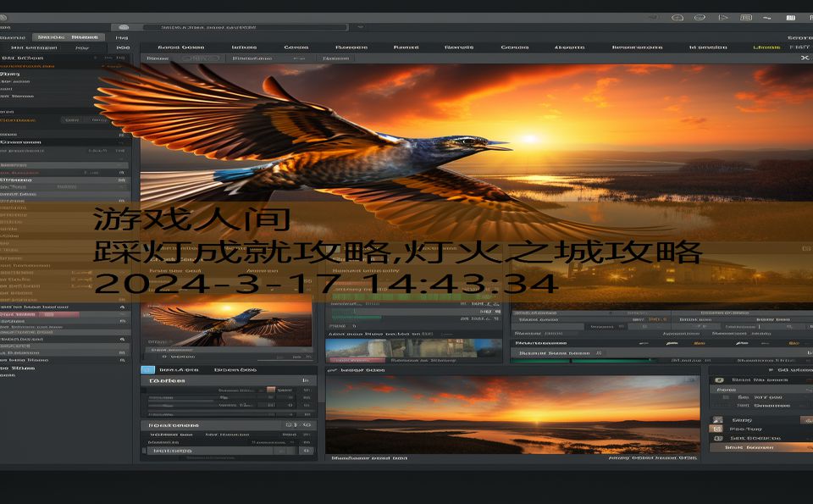This screenshot has width=813, height=504.
Task: Click the wide sunset landscape preview at the bottom
Action: coord(512,415)
